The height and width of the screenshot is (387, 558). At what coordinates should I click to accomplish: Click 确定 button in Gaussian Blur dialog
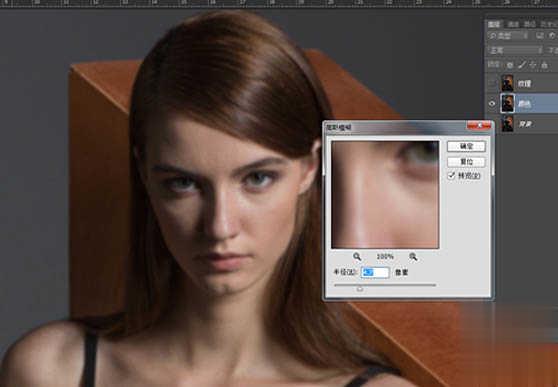tap(466, 146)
